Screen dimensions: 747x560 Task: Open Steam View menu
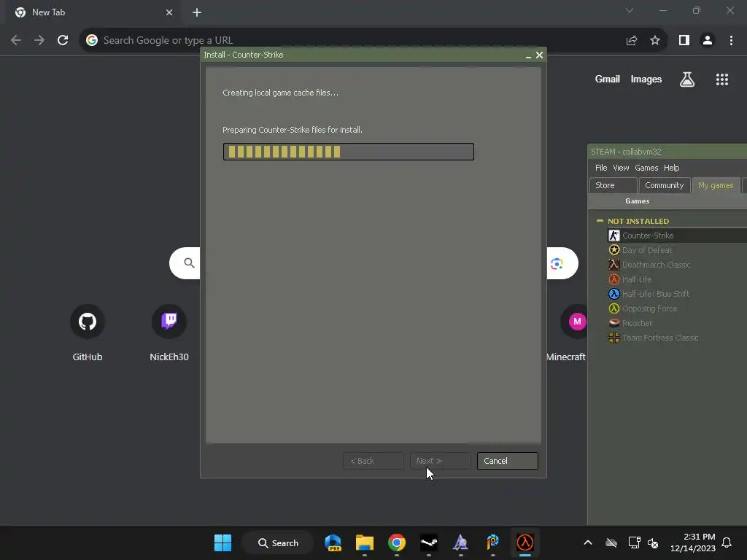coord(621,168)
